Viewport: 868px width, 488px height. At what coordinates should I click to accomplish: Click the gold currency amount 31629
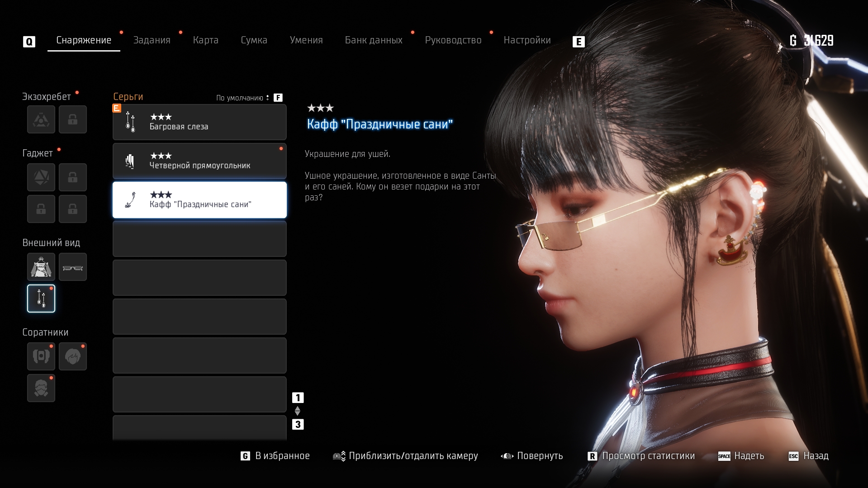point(818,41)
